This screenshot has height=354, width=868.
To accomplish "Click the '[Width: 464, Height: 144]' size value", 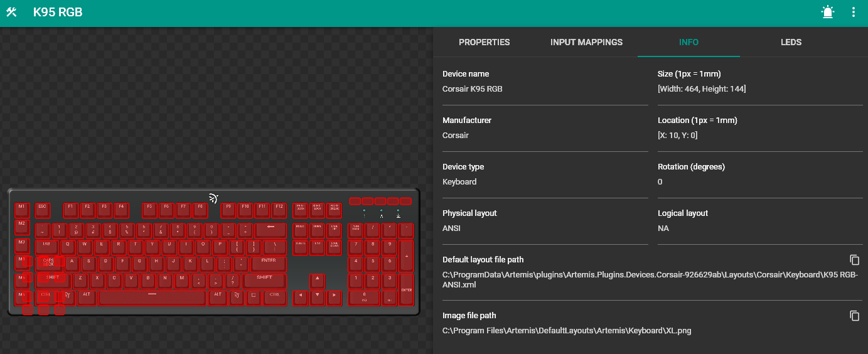I will pos(702,88).
